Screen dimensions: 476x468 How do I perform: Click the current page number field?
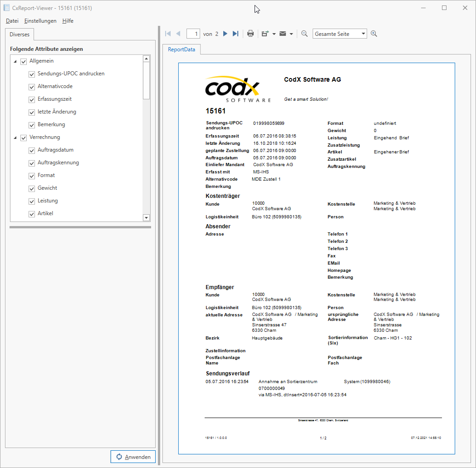(x=193, y=34)
